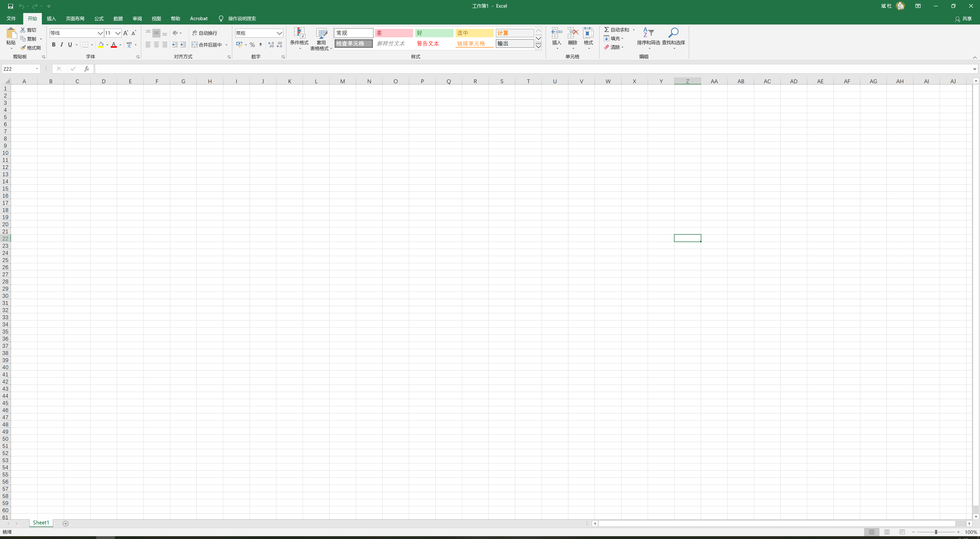Click the increase indent icon
Screen dimensions: 980x539
click(183, 45)
